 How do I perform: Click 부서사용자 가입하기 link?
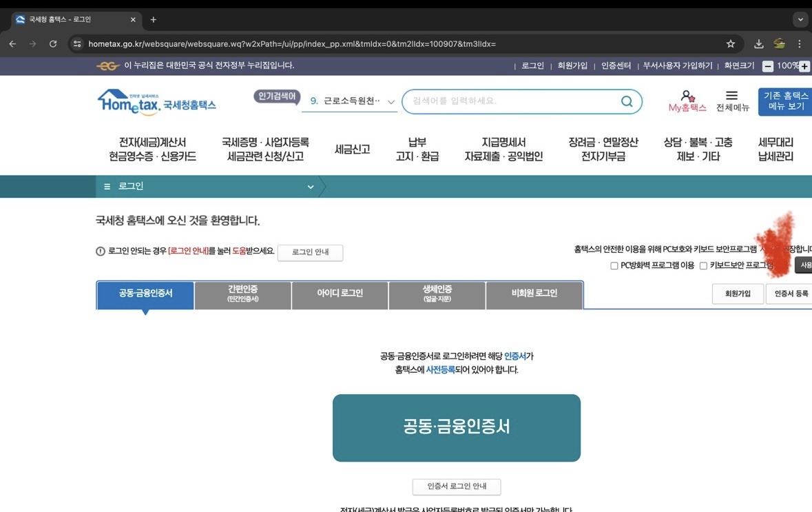tap(678, 66)
